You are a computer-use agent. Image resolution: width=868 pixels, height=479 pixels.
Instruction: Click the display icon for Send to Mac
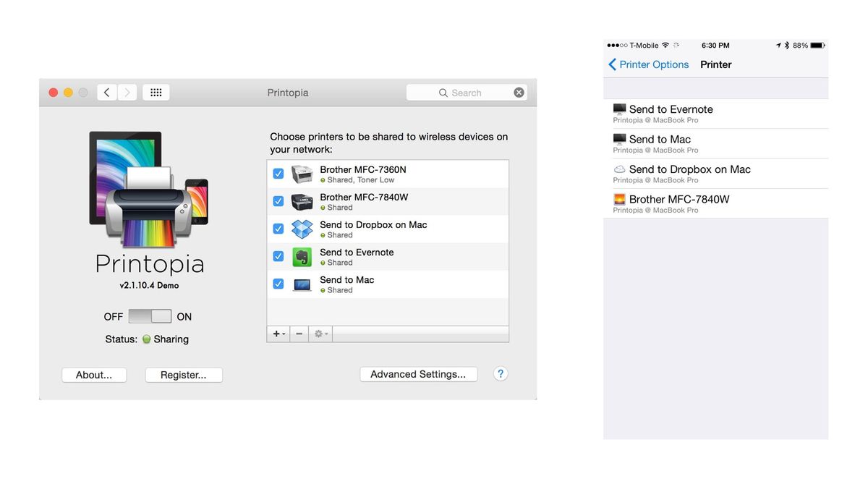click(302, 284)
